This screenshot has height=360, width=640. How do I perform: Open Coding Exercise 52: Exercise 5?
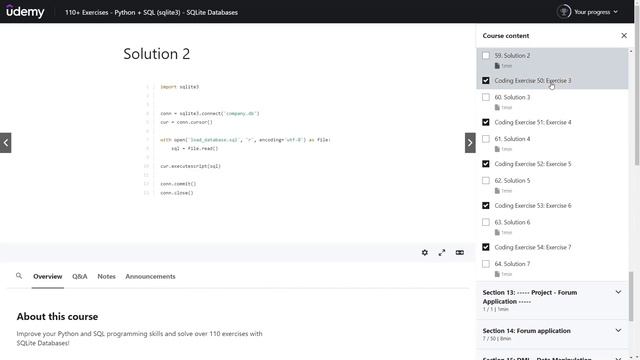[x=533, y=164]
